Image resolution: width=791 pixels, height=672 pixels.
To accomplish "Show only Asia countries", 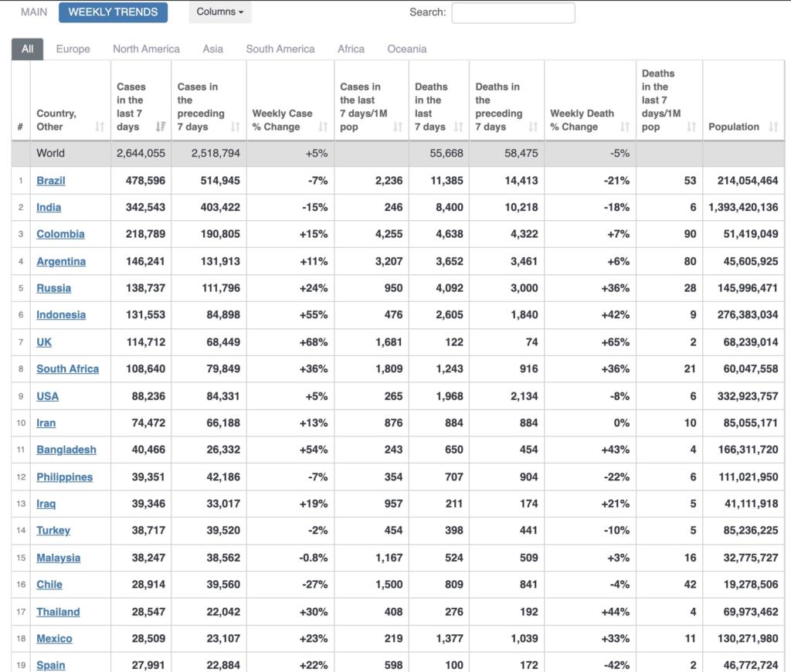I will [x=212, y=49].
